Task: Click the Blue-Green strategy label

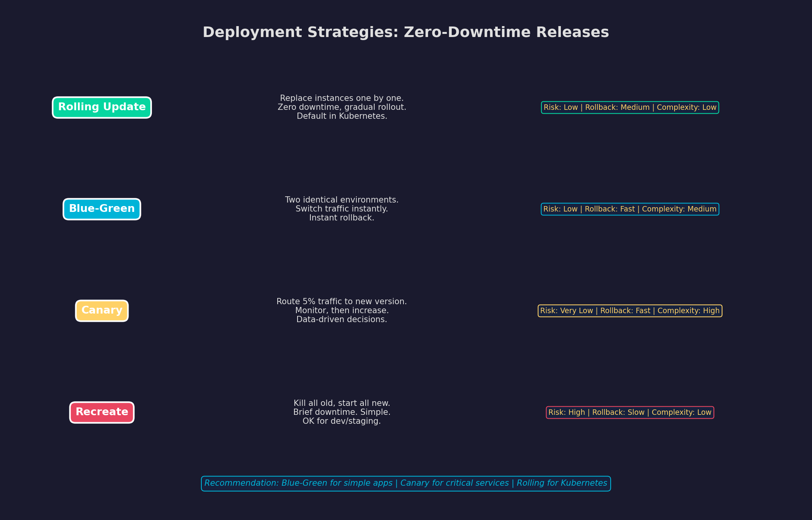Action: click(x=101, y=209)
